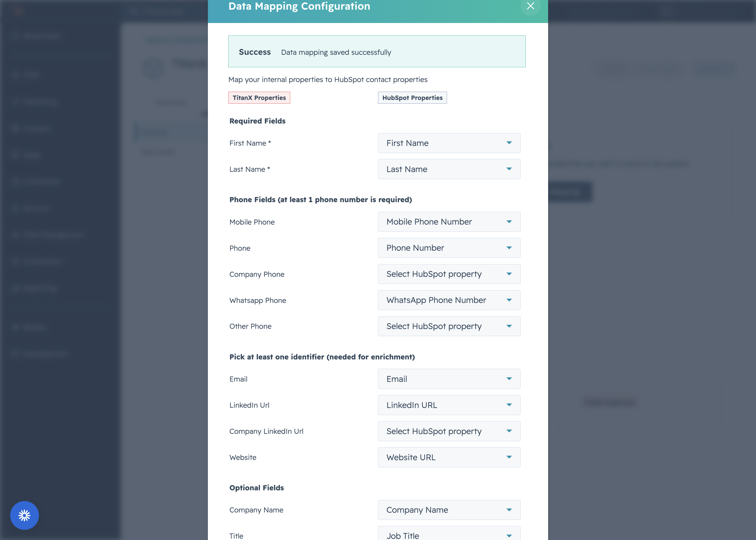Open the Email mapping dropdown

tap(449, 379)
